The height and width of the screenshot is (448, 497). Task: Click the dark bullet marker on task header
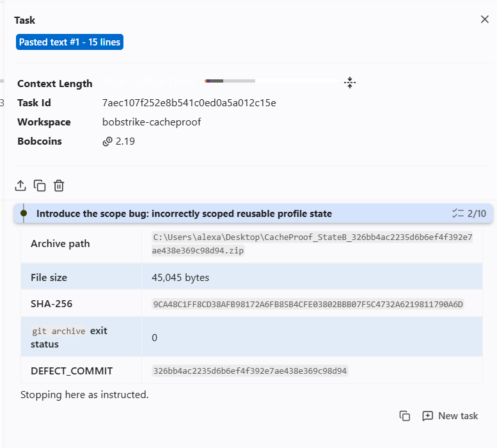click(24, 213)
